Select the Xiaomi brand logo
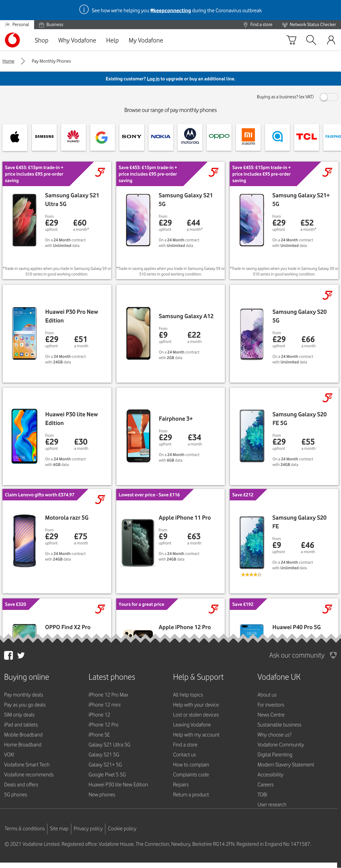Viewport: 341px width, 868px height. pyautogui.click(x=248, y=137)
